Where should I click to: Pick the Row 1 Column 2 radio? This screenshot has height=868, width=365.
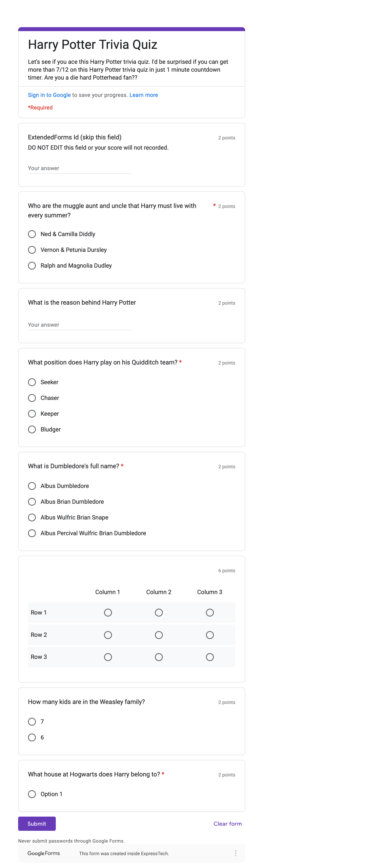coord(158,613)
